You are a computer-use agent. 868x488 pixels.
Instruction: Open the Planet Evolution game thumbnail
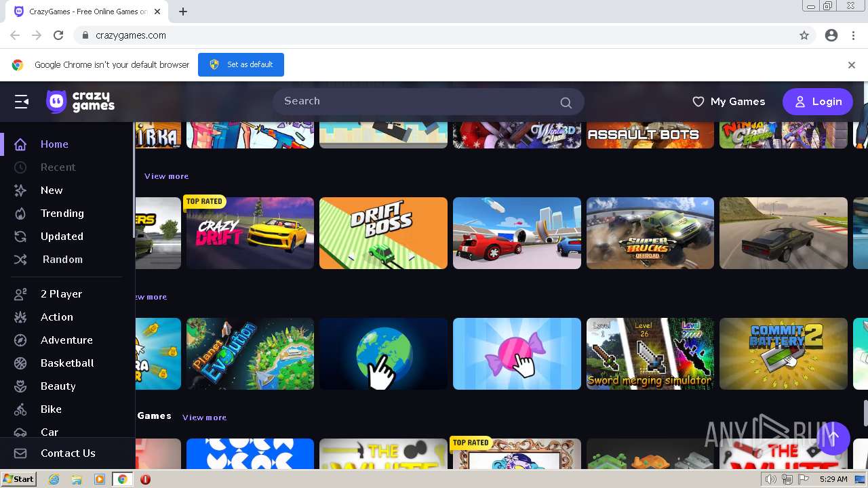250,354
